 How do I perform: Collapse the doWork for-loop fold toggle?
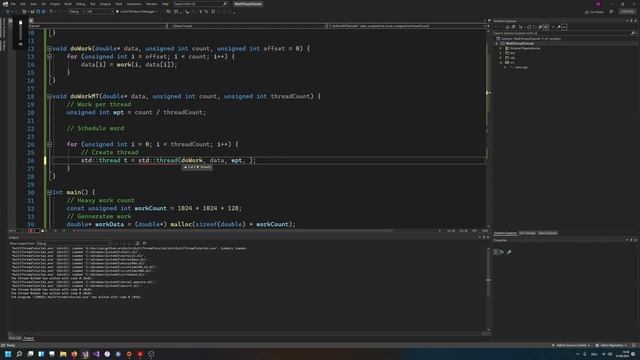(49, 57)
